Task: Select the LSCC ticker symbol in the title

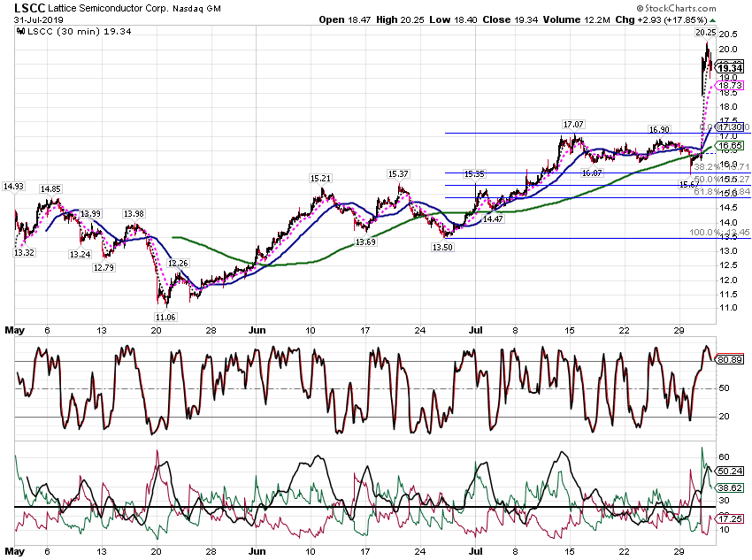Action: [x=29, y=8]
